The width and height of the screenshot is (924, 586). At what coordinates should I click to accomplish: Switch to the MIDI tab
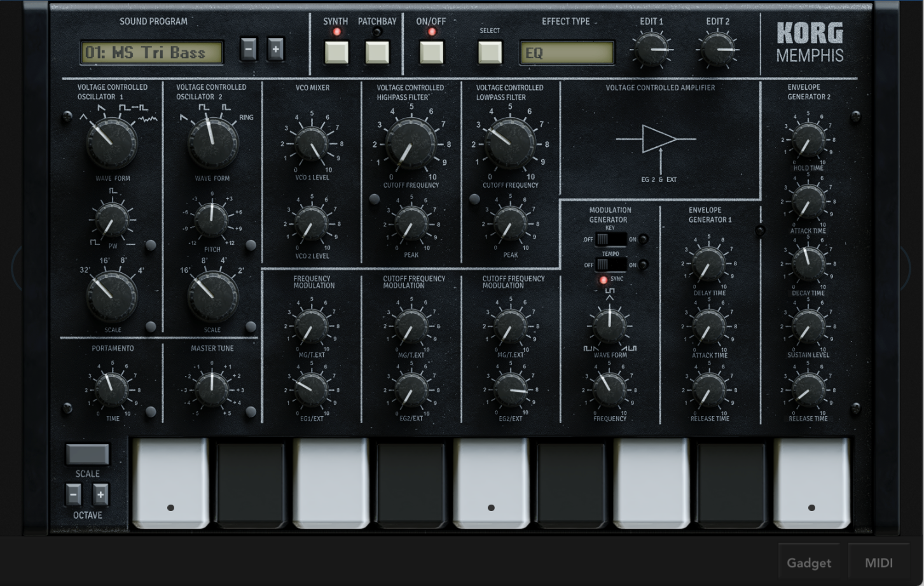tap(879, 562)
